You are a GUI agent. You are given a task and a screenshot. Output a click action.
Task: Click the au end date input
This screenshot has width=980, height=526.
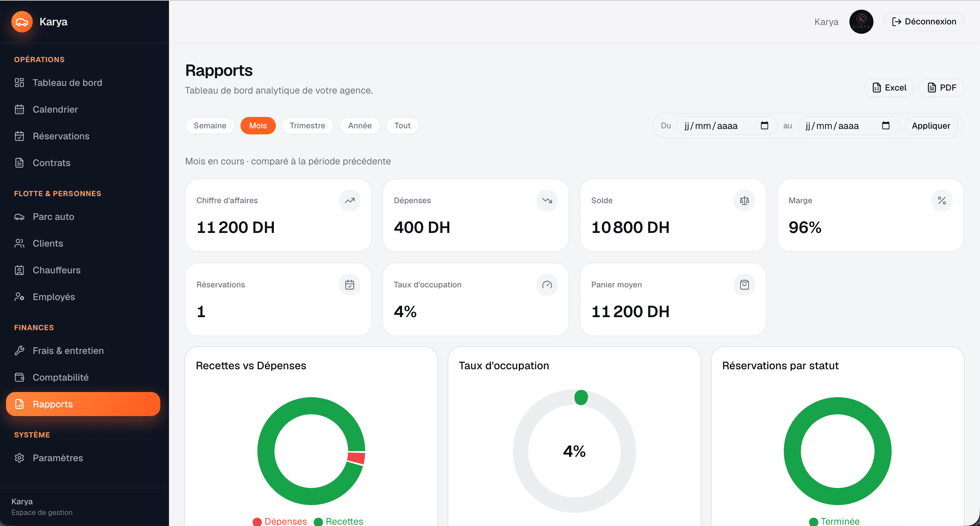[848, 126]
